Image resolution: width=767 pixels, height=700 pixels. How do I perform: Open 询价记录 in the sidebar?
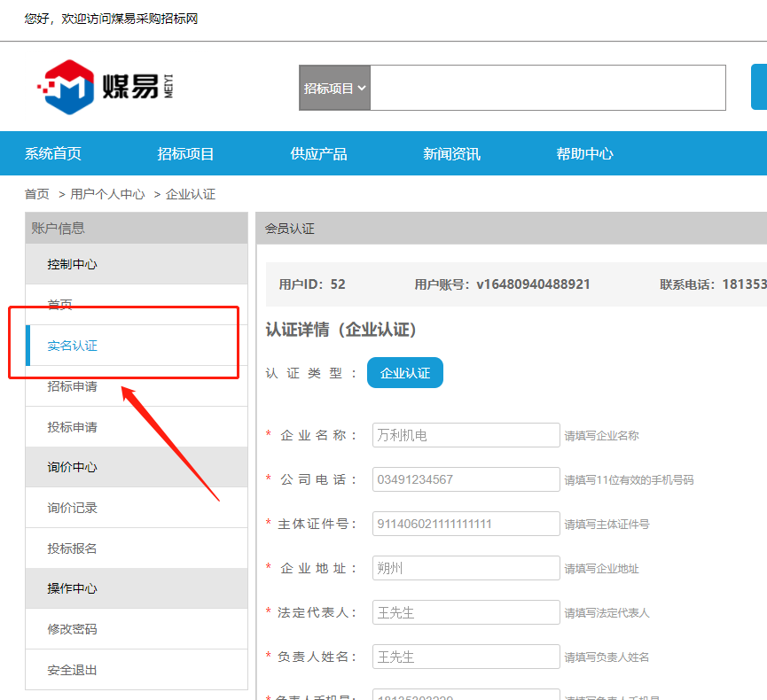[x=73, y=508]
